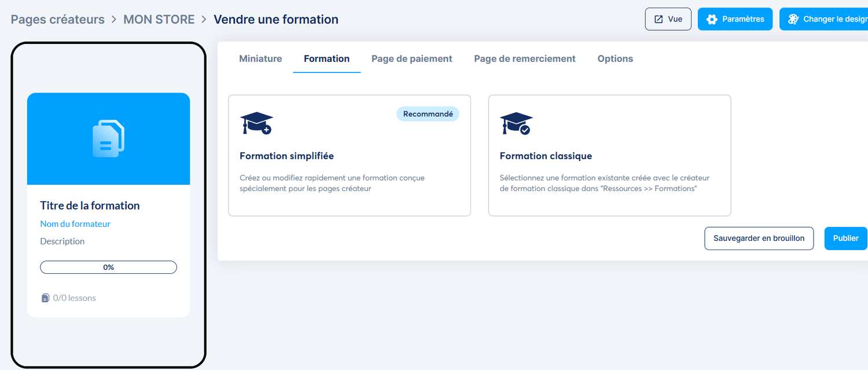Click the Description text in preview

[x=62, y=241]
